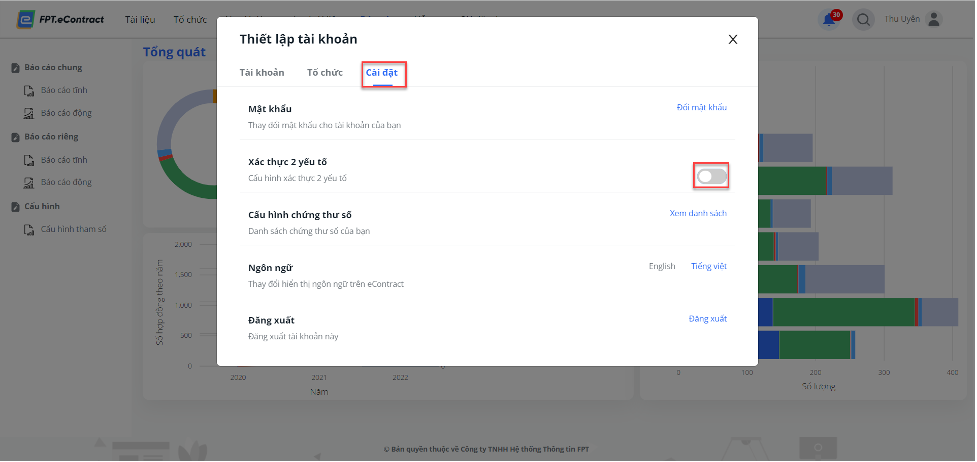Click Báo cáo động icon under Báo cáo riêng

point(29,183)
